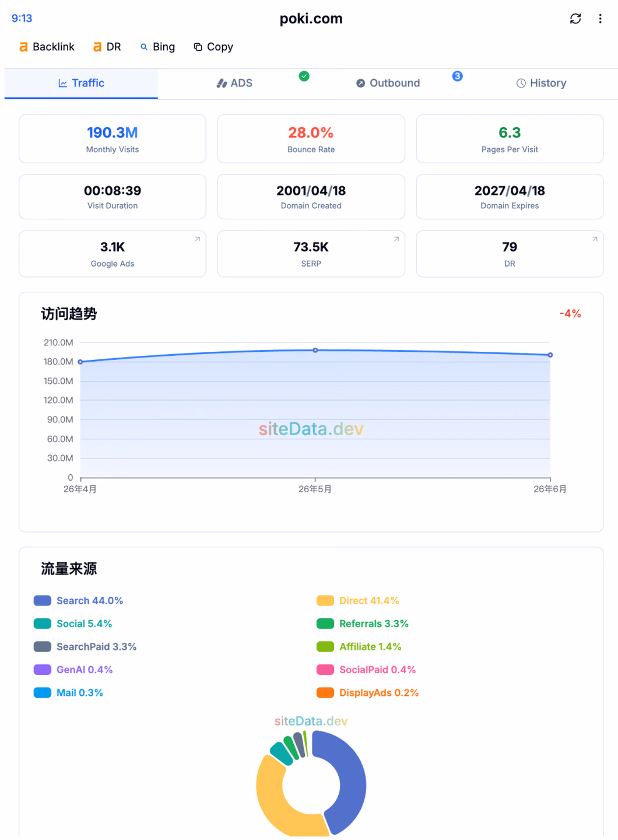Toggle the Mail 0.3% legend swatch

tap(43, 692)
